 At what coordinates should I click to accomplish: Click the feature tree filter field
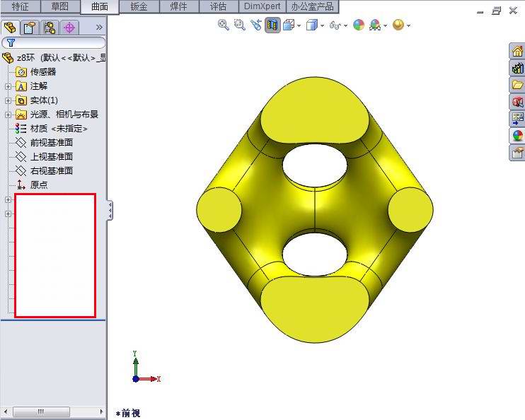coord(54,42)
